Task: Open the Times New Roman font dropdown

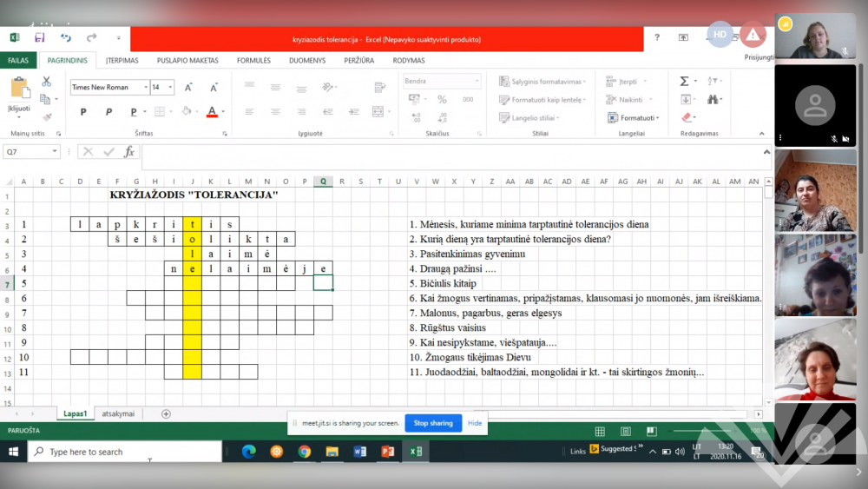Action: coord(144,87)
